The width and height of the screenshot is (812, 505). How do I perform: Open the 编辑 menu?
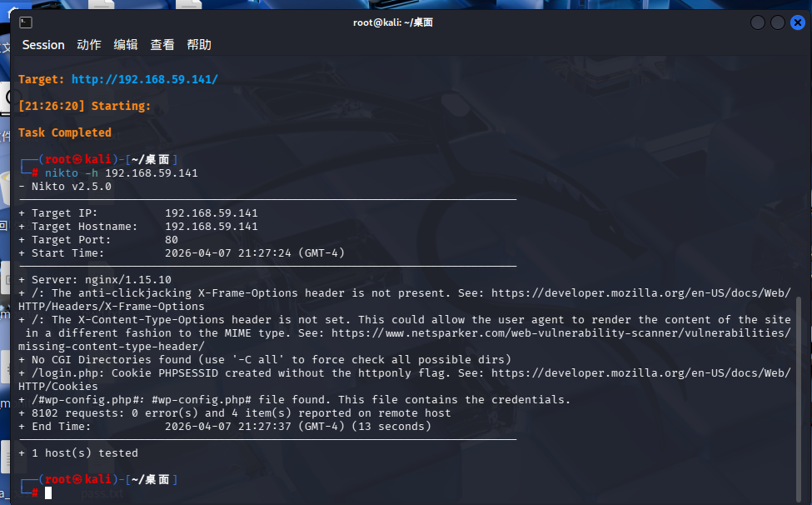[126, 45]
